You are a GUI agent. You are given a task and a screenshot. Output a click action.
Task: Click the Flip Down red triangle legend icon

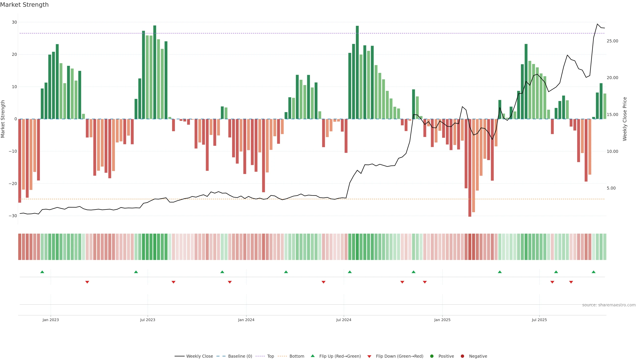point(369,356)
